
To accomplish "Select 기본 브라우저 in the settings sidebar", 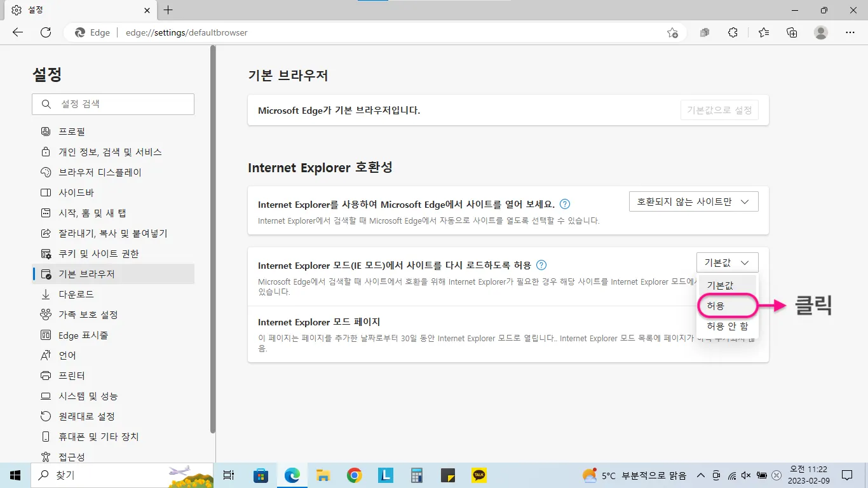I will pyautogui.click(x=113, y=274).
